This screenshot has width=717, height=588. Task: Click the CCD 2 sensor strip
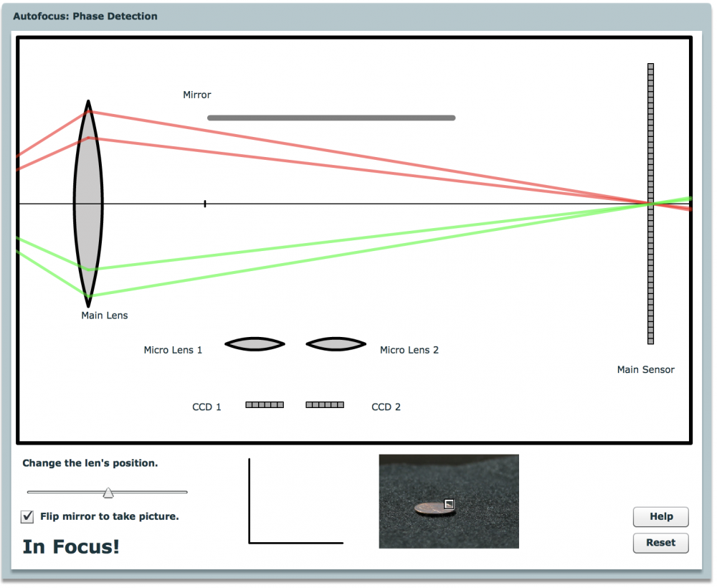[x=325, y=404]
